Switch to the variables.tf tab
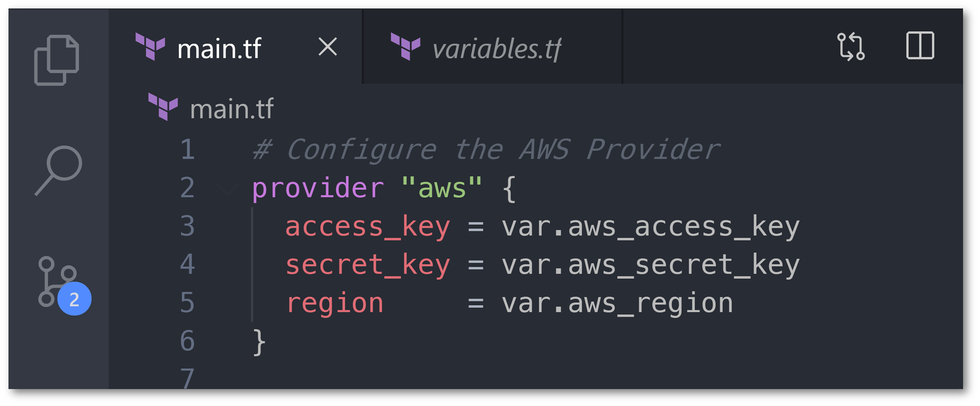Screen dimensions: 980x406 (496, 48)
